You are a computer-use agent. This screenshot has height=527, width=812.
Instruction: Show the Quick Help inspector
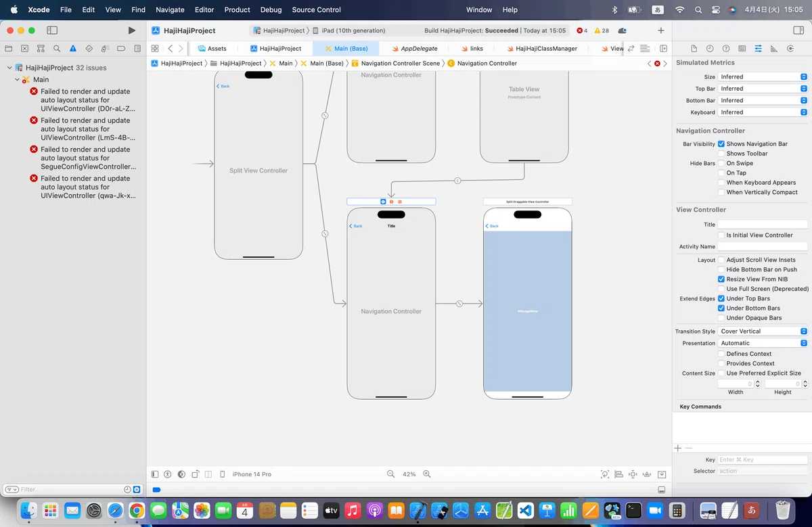726,49
